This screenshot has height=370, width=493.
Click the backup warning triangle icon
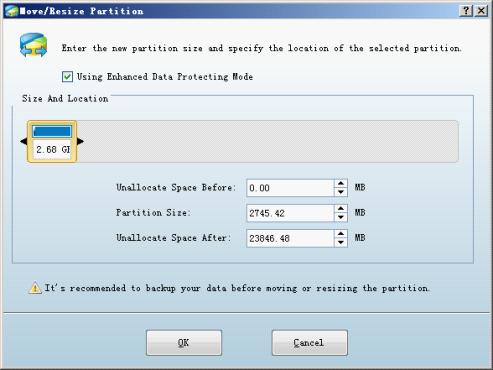(x=35, y=288)
